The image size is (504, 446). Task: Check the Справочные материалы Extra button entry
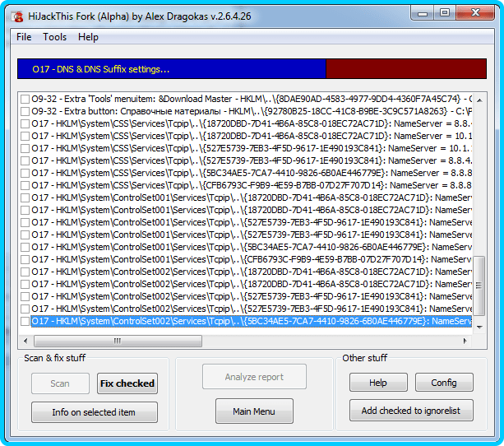click(25, 111)
